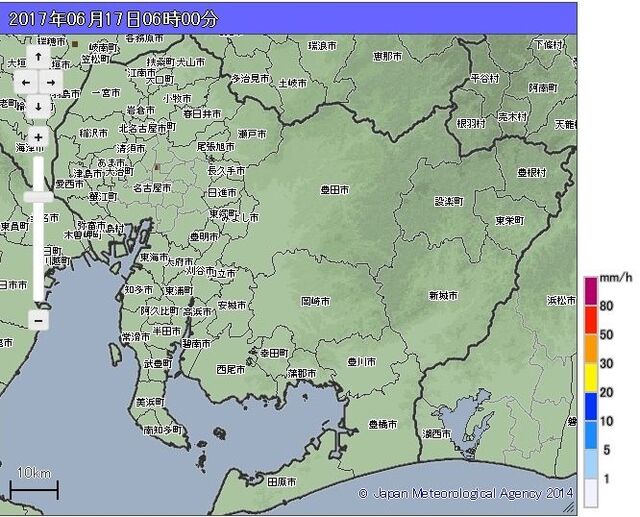Click the resize grip at the map corner

tap(569, 507)
